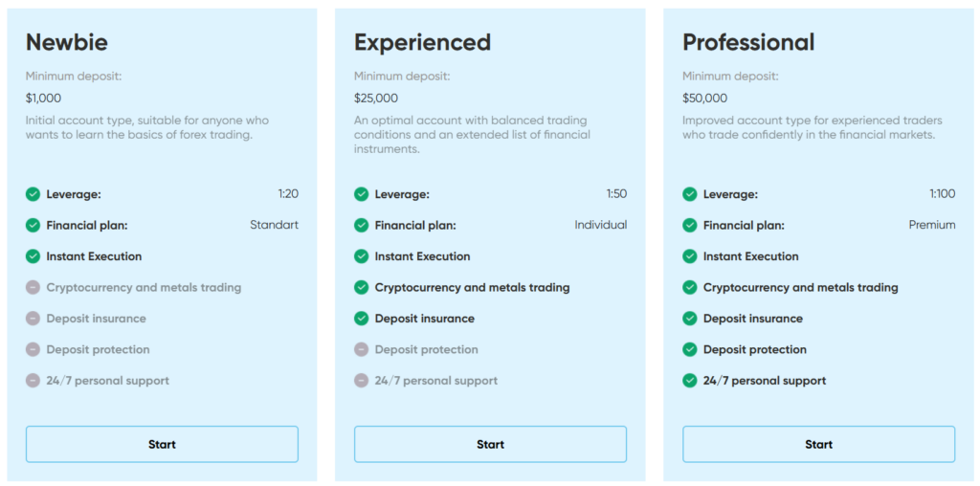Image resolution: width=980 pixels, height=486 pixels.
Task: Click green check icon beside Newbie Leverage
Action: tap(33, 194)
